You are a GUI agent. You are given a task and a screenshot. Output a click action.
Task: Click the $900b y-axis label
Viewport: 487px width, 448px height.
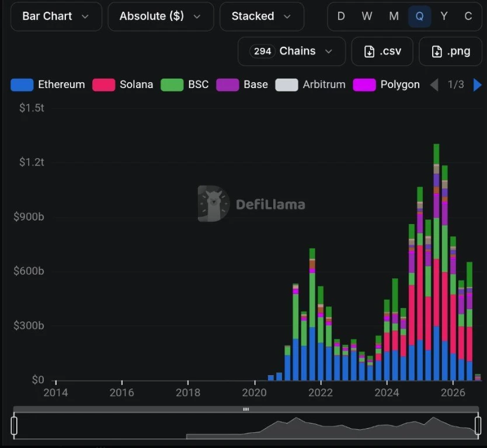pyautogui.click(x=29, y=217)
